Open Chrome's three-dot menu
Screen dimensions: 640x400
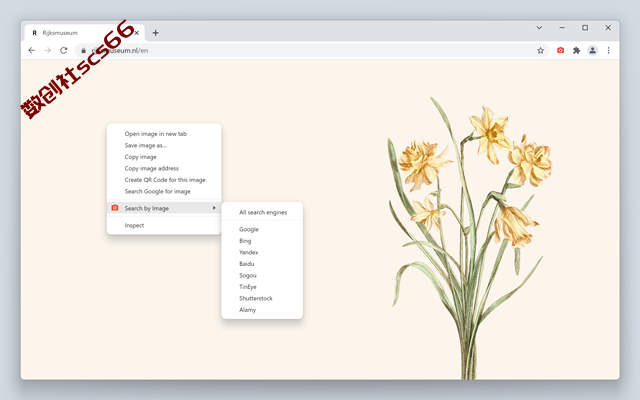coord(608,50)
